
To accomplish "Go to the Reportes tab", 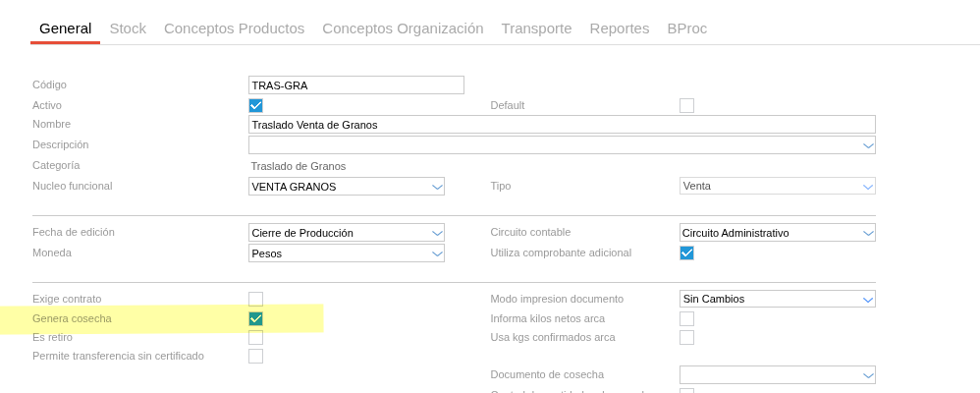I will pos(619,28).
